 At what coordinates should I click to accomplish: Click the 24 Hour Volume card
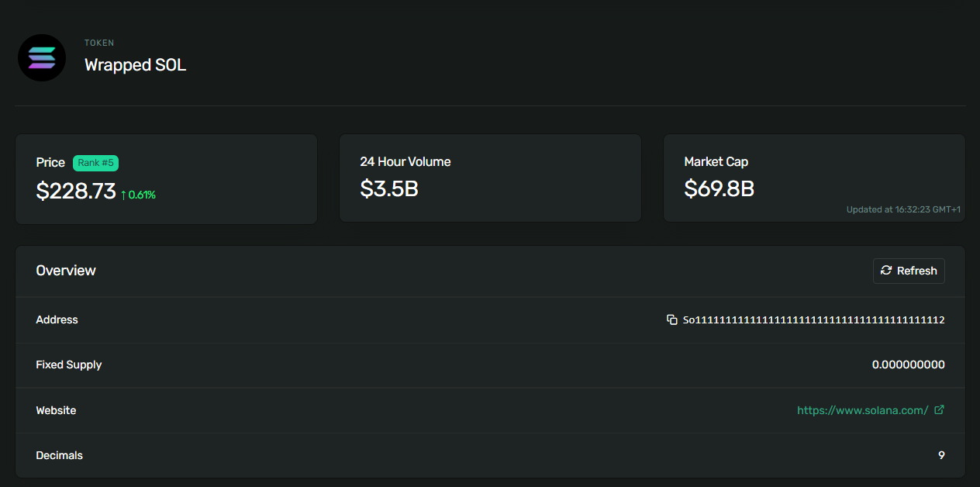[x=490, y=178]
